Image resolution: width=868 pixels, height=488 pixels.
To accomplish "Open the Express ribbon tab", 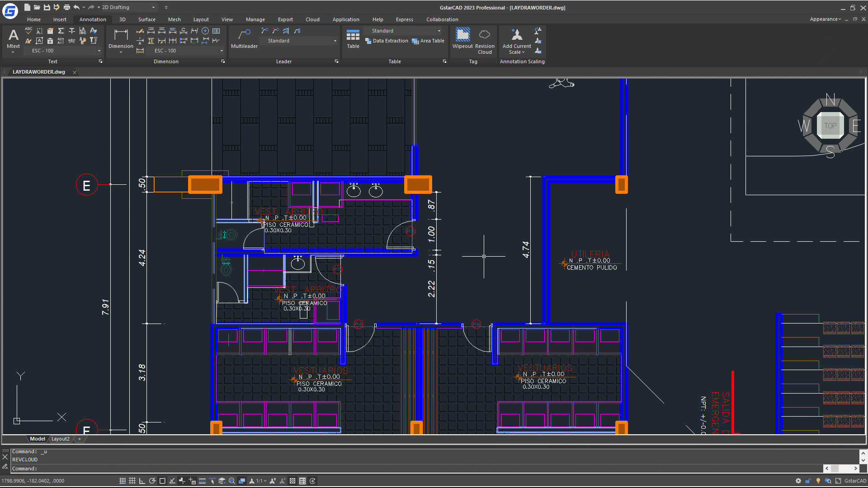I will tap(404, 19).
